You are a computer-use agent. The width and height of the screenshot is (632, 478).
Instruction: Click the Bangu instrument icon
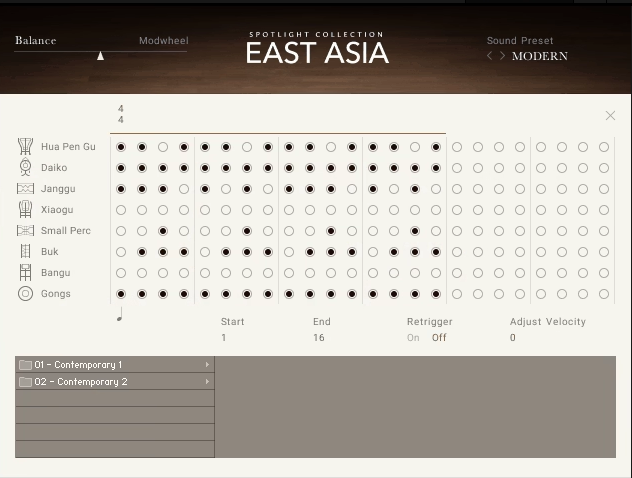(x=25, y=273)
